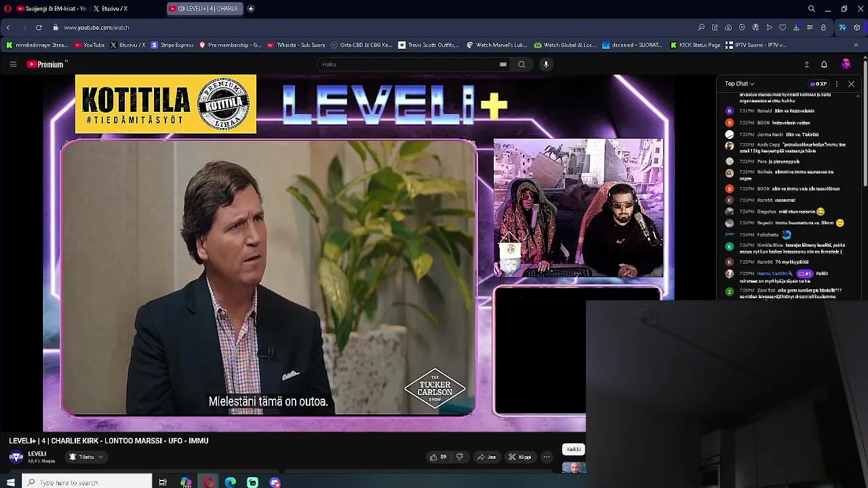Open the upload/create video button
Screen dimensions: 868x488
806,64
